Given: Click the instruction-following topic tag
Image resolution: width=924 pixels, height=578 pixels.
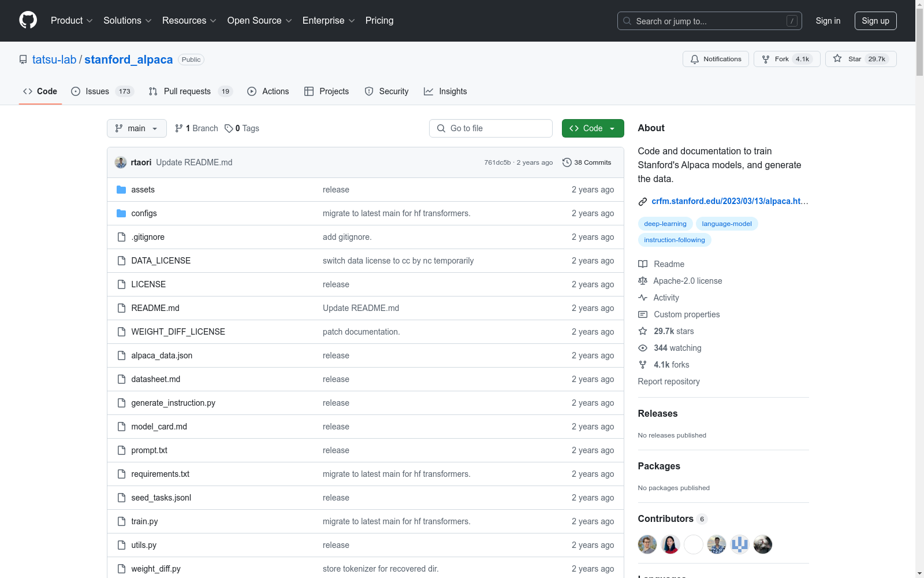Looking at the screenshot, I should coord(675,240).
